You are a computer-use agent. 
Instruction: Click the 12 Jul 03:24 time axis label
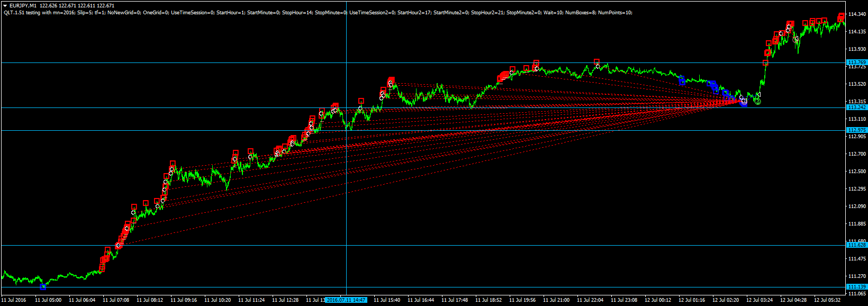click(x=759, y=300)
